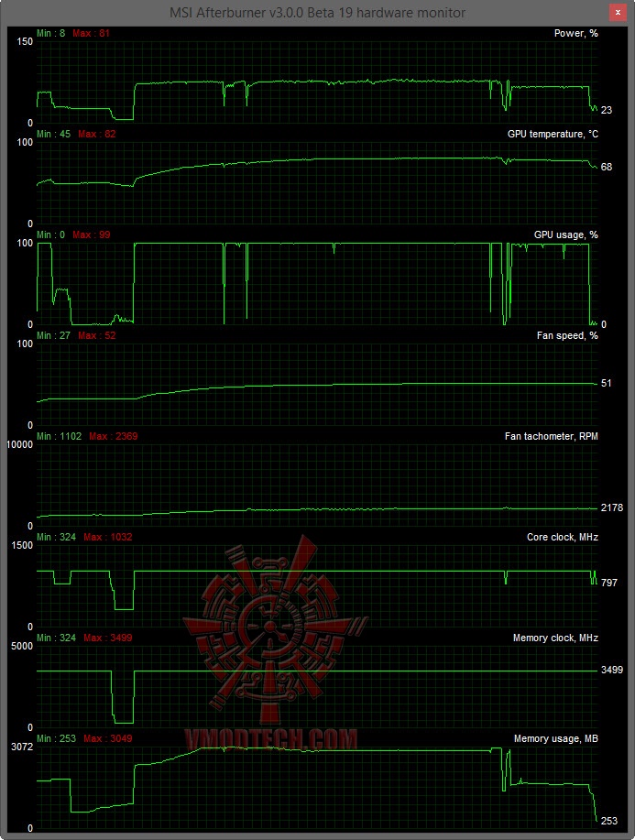The width and height of the screenshot is (635, 840).
Task: Select the 'Fan speed, %' graph label
Action: (567, 335)
